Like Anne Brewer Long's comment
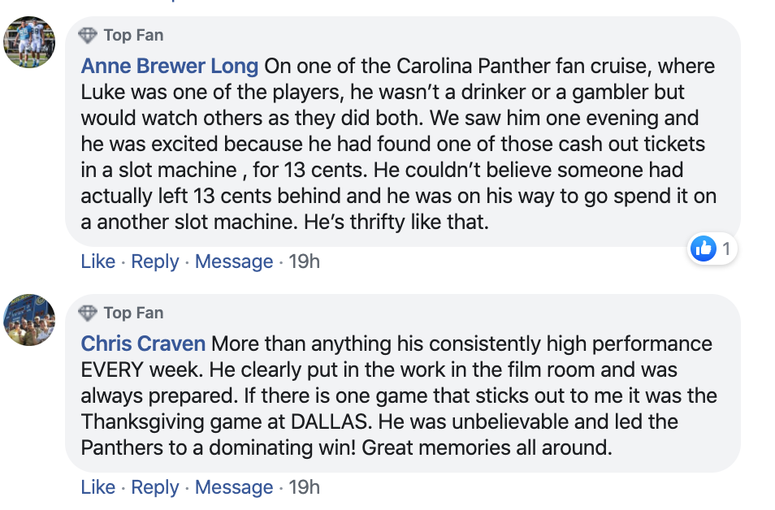The height and width of the screenshot is (510, 775). 97,262
